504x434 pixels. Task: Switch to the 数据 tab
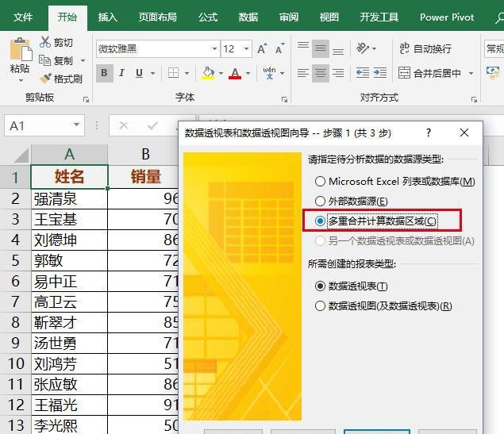(x=248, y=17)
